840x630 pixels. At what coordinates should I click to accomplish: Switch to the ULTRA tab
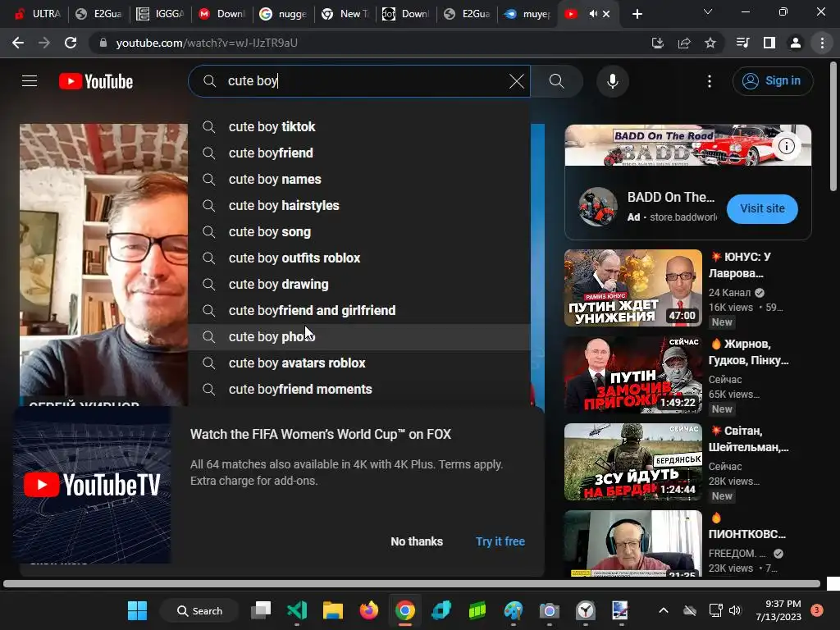[38, 14]
